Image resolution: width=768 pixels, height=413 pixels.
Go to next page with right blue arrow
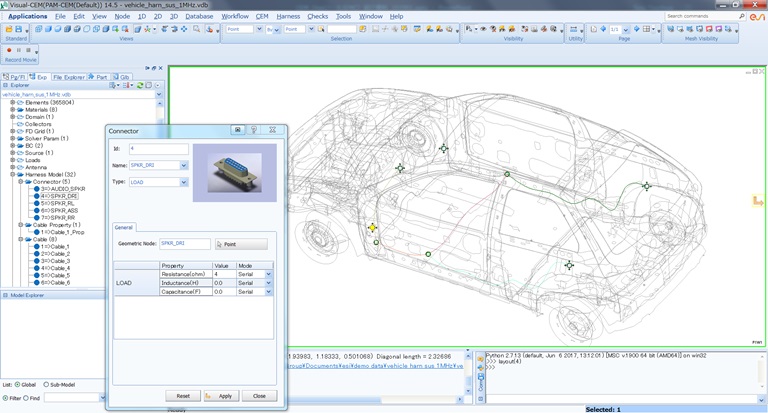636,29
